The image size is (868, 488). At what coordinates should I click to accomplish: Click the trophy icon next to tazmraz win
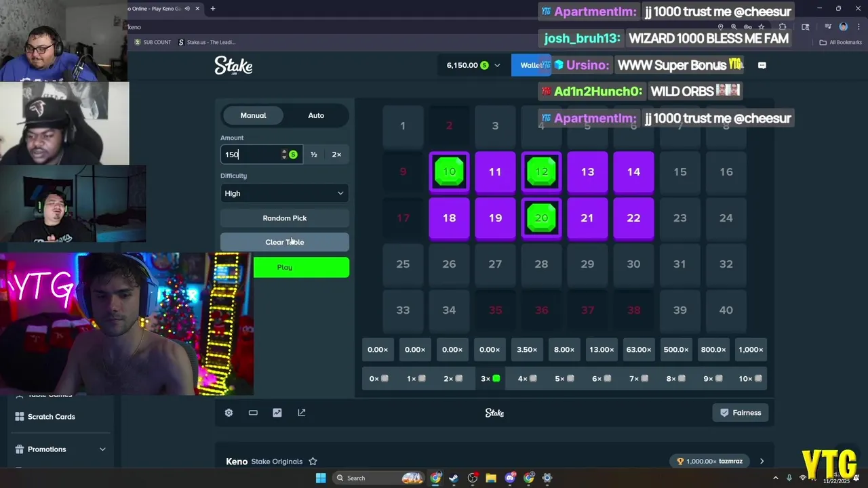click(x=680, y=462)
